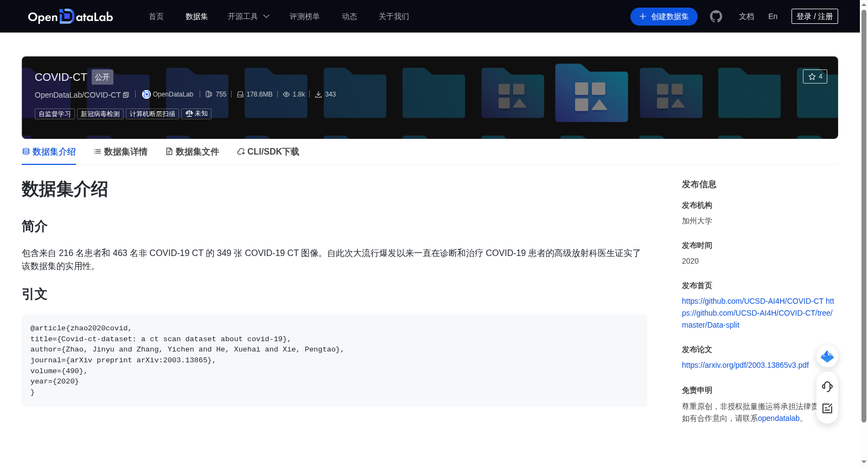Open 关于我们 navigation item
Screen dimensions: 868x467
tap(394, 16)
